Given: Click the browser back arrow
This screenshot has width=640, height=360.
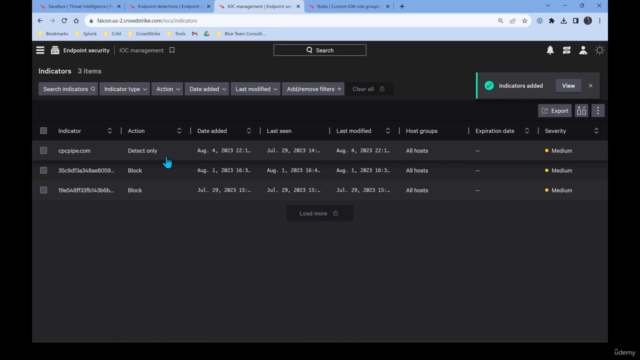Looking at the screenshot, I should [x=40, y=20].
